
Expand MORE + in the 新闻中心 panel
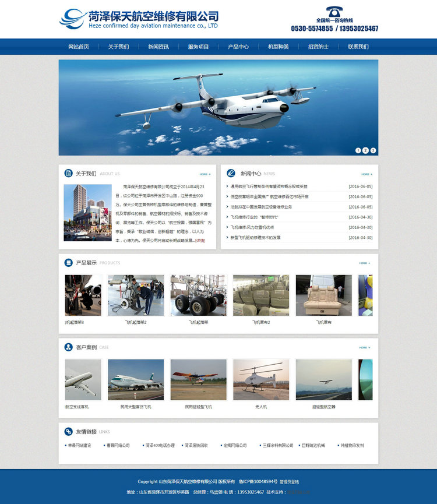click(x=366, y=174)
